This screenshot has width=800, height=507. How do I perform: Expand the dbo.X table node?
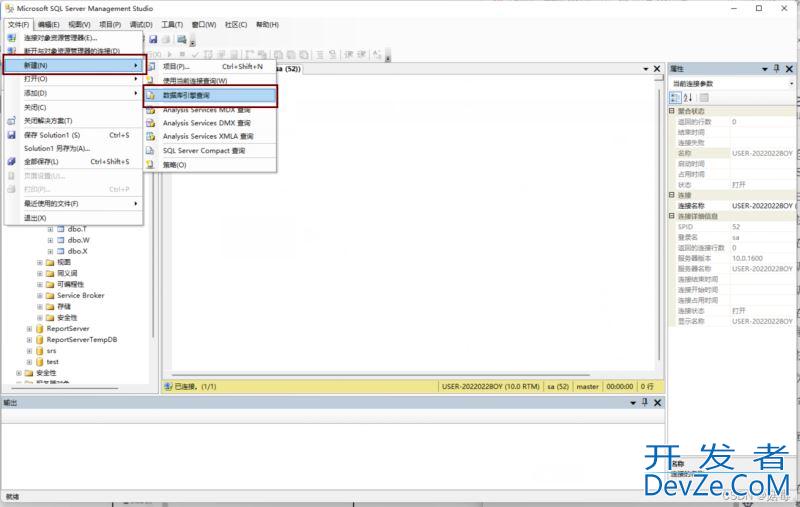click(x=50, y=251)
